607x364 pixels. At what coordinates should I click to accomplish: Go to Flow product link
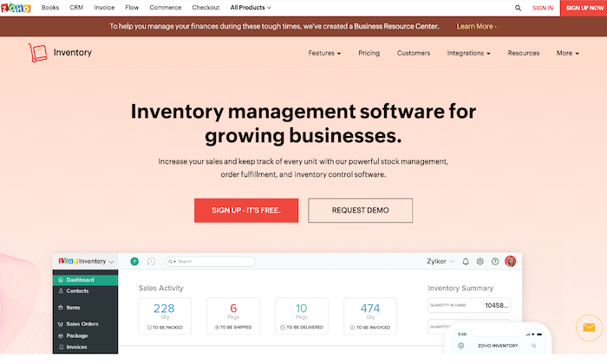click(132, 7)
